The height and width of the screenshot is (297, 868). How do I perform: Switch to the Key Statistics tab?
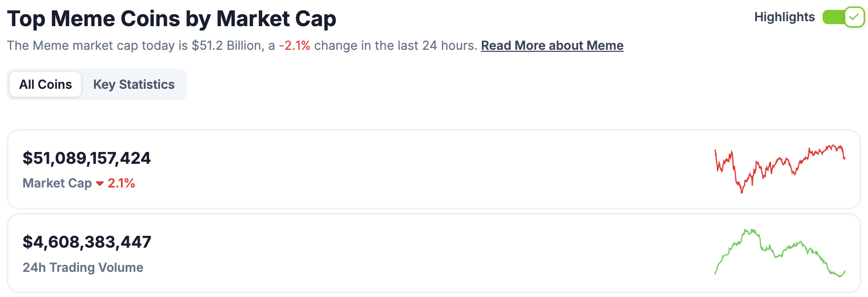(x=134, y=84)
